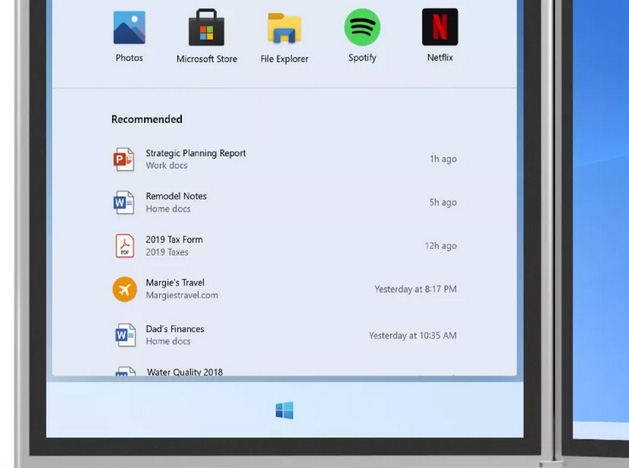Click the "5h ago" timestamp

pyautogui.click(x=443, y=203)
